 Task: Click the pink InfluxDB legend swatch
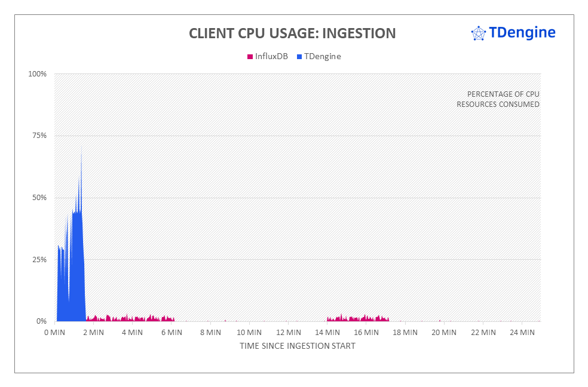(250, 57)
